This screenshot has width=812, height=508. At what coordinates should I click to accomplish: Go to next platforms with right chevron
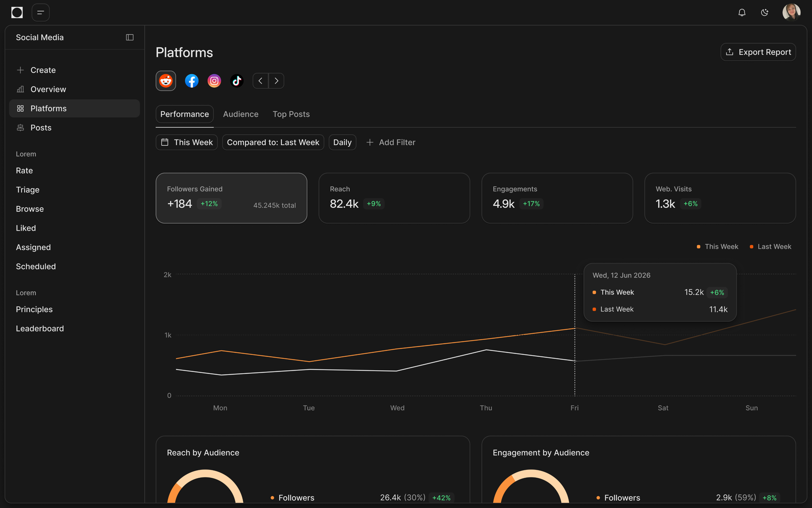[x=276, y=81]
